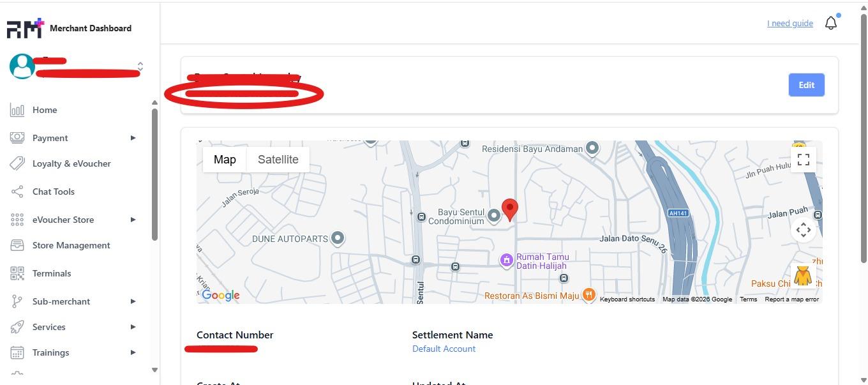Open map camera controls
Viewport: 868px width, 385px height.
tap(804, 230)
